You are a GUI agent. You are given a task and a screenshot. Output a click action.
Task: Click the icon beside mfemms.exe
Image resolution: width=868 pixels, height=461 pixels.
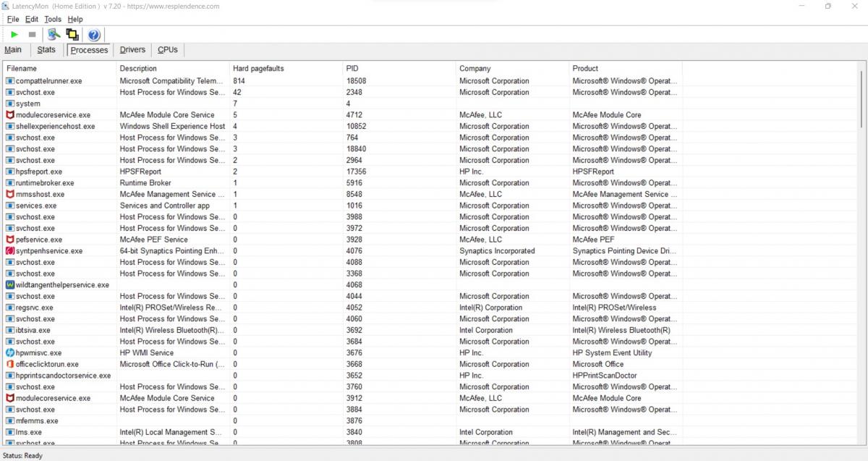[10, 420]
